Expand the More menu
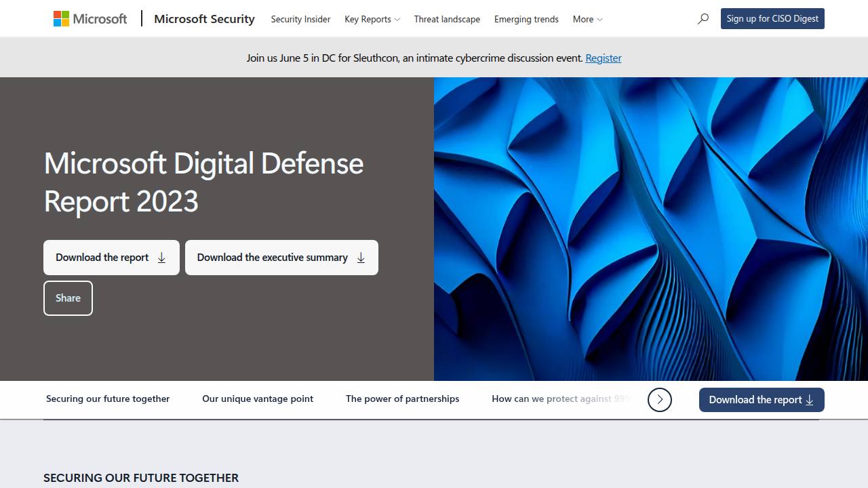 [587, 19]
